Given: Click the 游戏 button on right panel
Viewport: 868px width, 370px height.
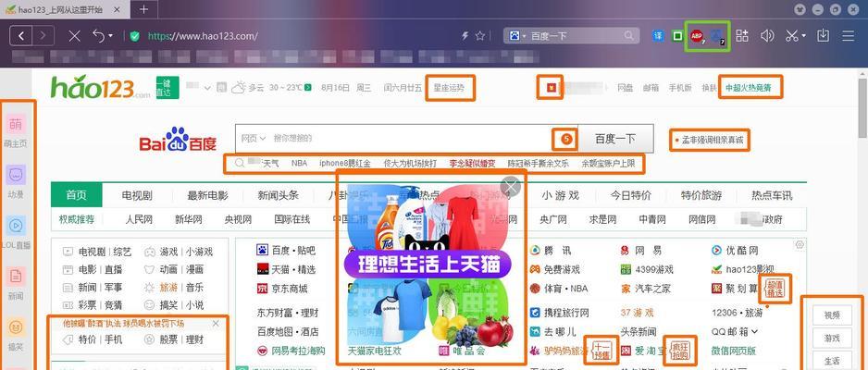Looking at the screenshot, I should (x=832, y=338).
